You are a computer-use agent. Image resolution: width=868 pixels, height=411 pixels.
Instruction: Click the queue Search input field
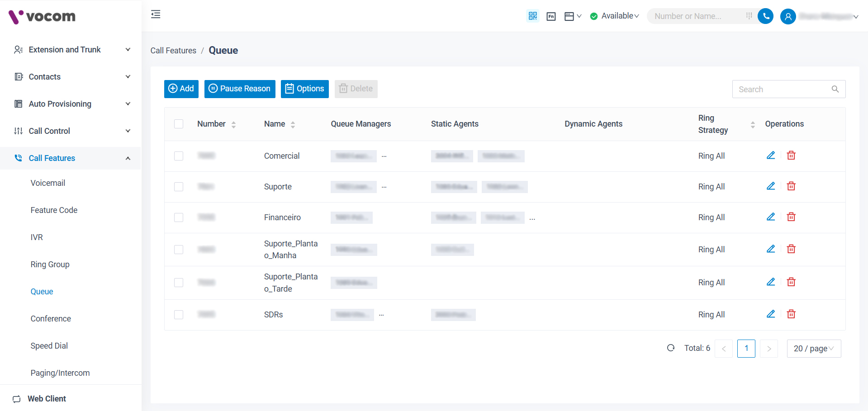[783, 90]
